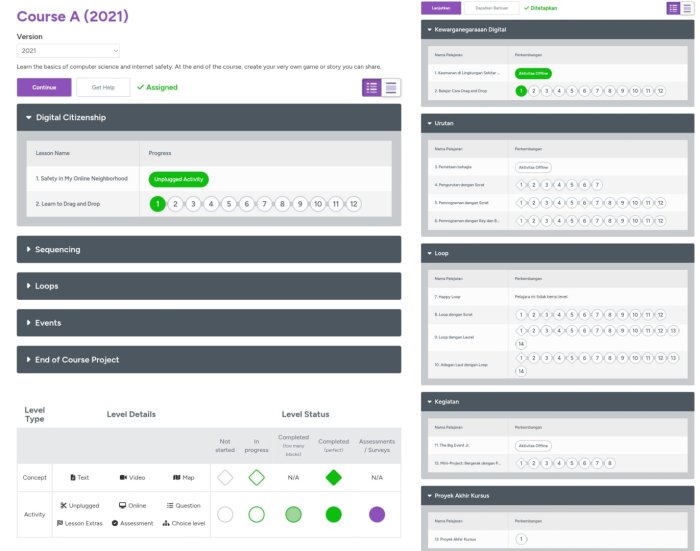Collapse the Digital Citizenship section
The image size is (700, 551).
208,117
